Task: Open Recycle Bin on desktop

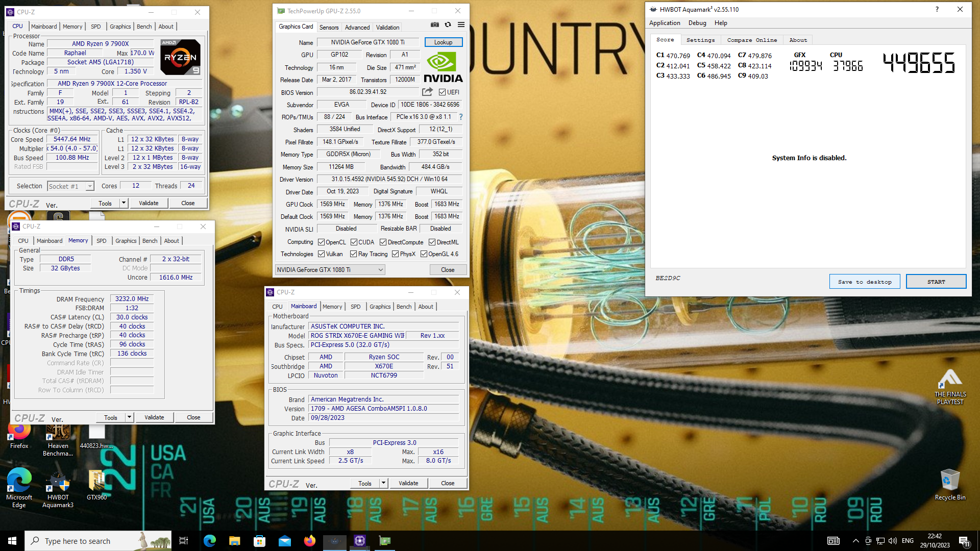Action: (x=950, y=485)
